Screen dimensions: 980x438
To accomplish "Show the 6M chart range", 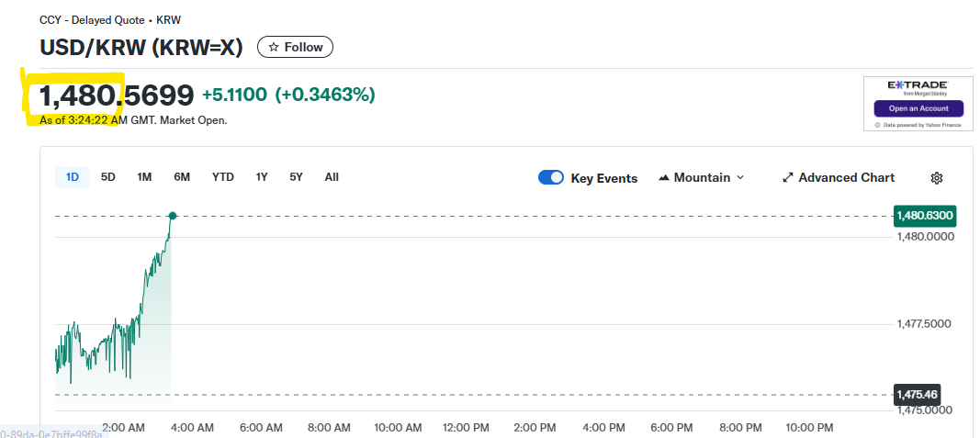I will tap(182, 177).
